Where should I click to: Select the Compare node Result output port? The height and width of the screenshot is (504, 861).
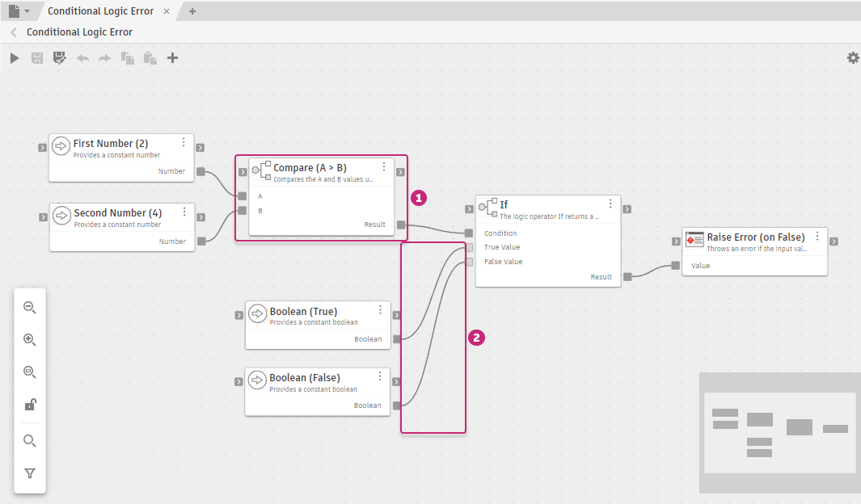coord(402,225)
